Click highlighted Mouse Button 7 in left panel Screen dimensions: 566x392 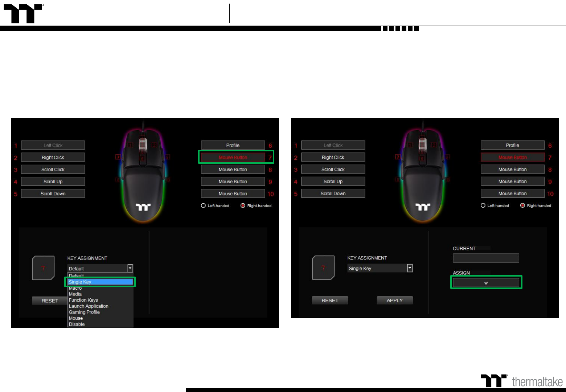(x=233, y=157)
